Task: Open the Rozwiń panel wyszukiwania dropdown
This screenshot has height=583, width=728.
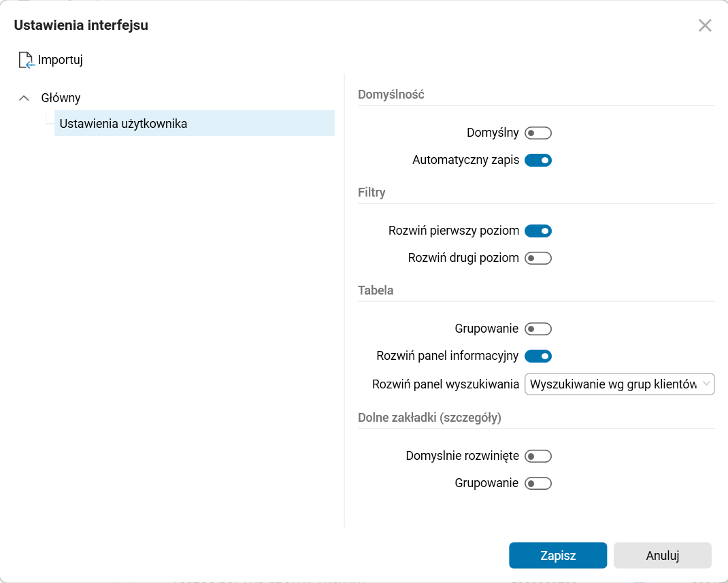Action: [612, 384]
